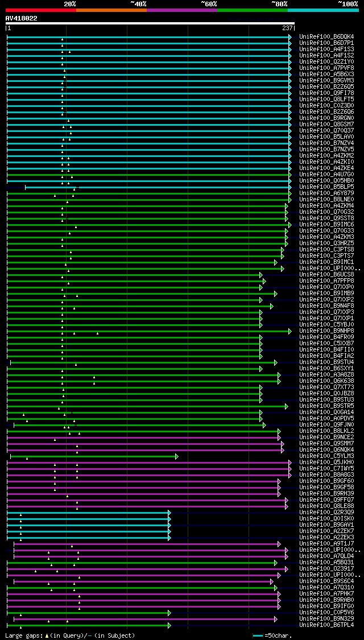Select the UniRef100_B5LAV0 label
Image resolution: width=364 pixels, height=640 pixels.
tap(326, 137)
